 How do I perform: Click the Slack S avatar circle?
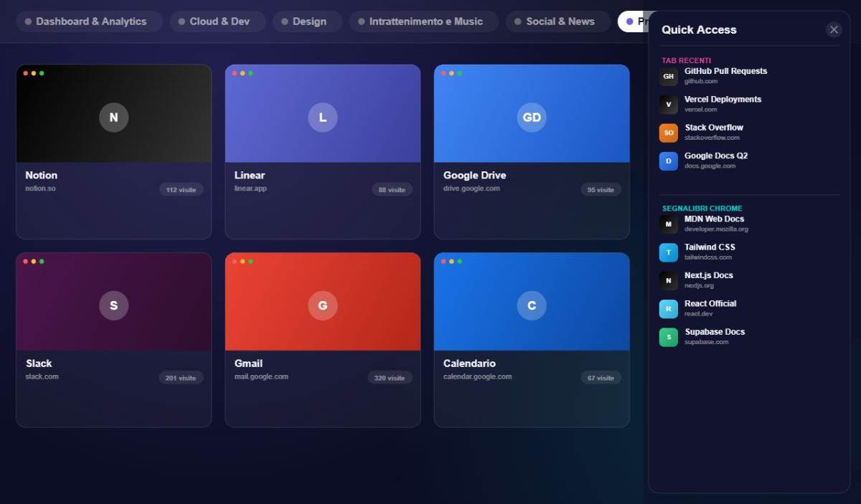pos(113,305)
